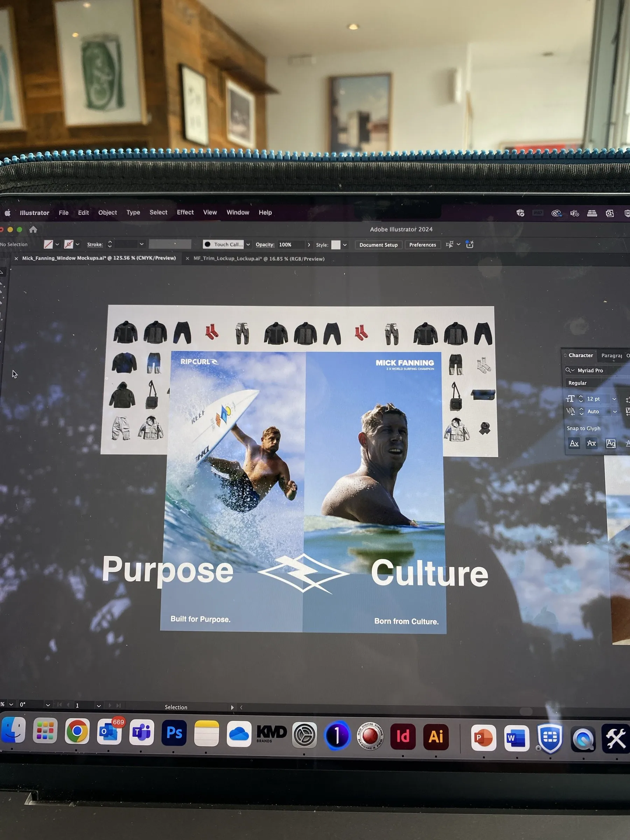Open the View menu
Viewport: 630px width, 840px height.
pyautogui.click(x=210, y=212)
